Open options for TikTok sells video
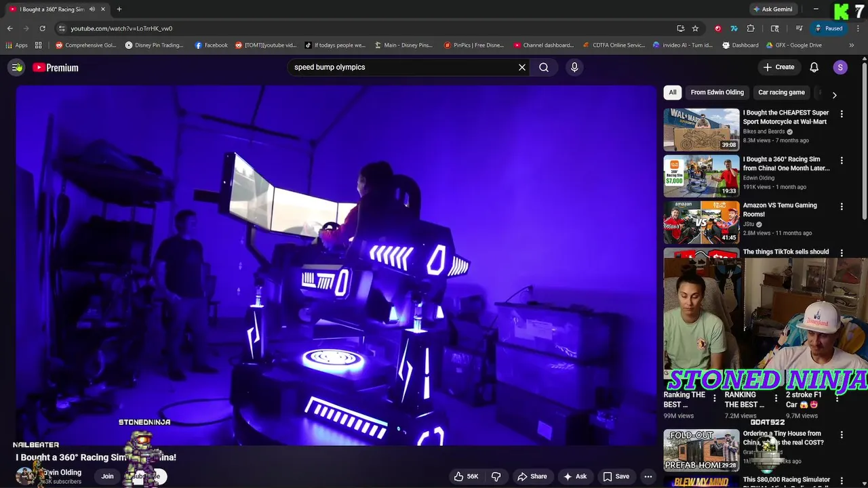This screenshot has width=868, height=488. point(842,253)
